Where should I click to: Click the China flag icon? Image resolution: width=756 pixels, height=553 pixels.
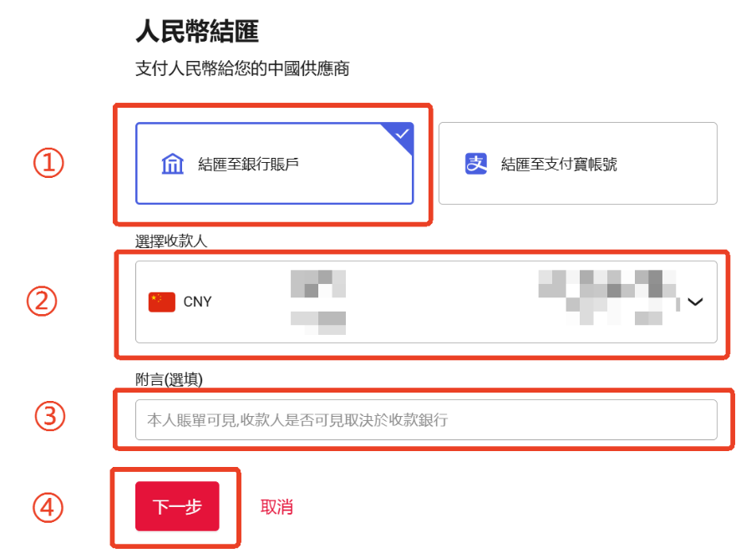coord(161,302)
